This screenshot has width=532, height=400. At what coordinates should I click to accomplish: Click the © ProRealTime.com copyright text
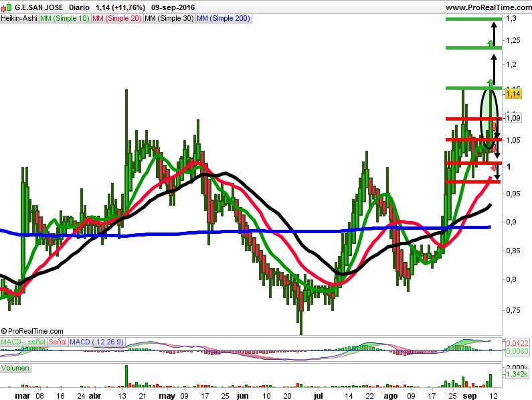(x=32, y=331)
